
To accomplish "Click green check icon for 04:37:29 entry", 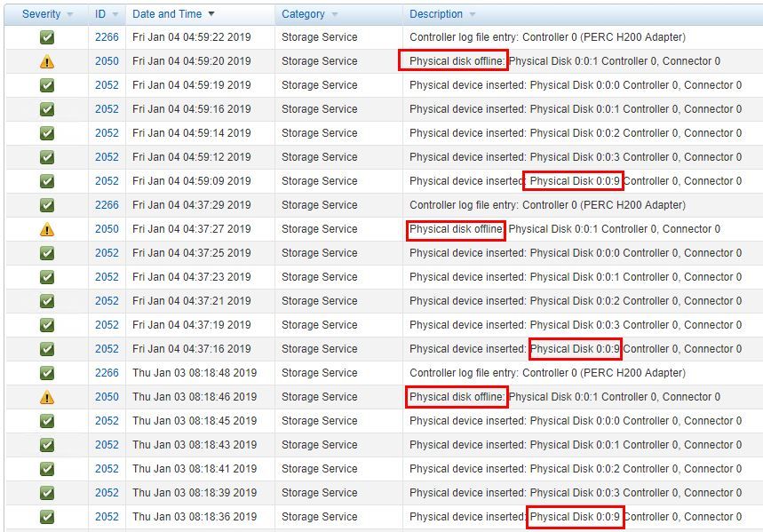I will (47, 205).
